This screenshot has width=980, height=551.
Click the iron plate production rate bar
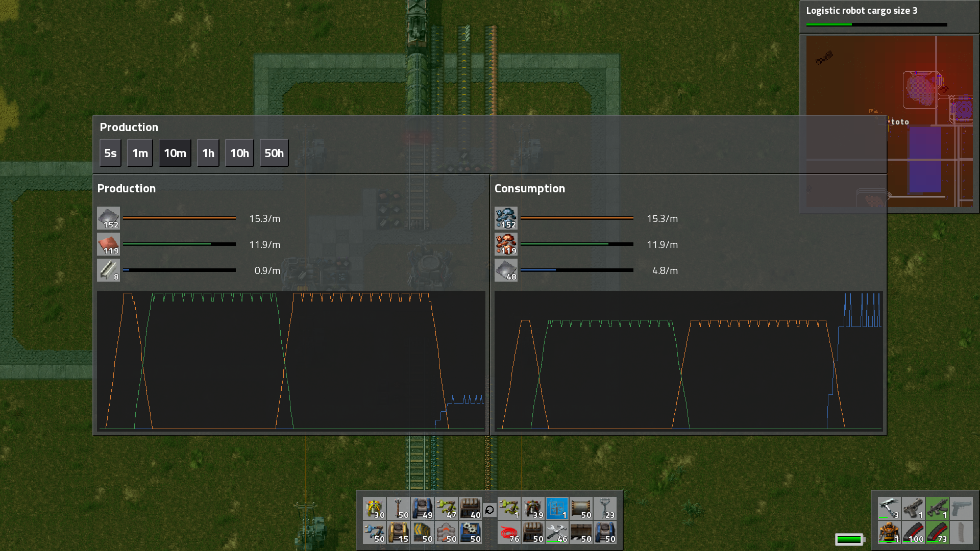179,218
